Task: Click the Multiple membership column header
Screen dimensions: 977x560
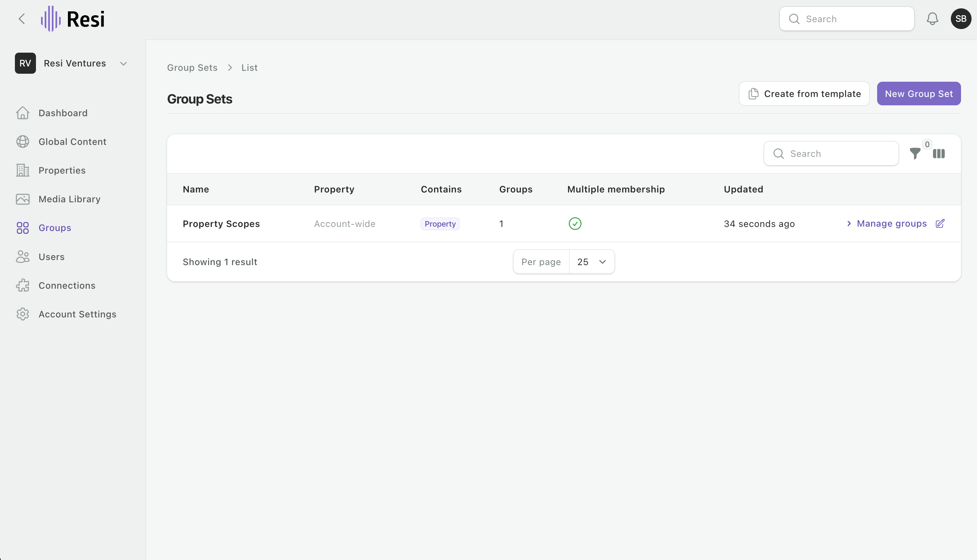Action: click(616, 189)
